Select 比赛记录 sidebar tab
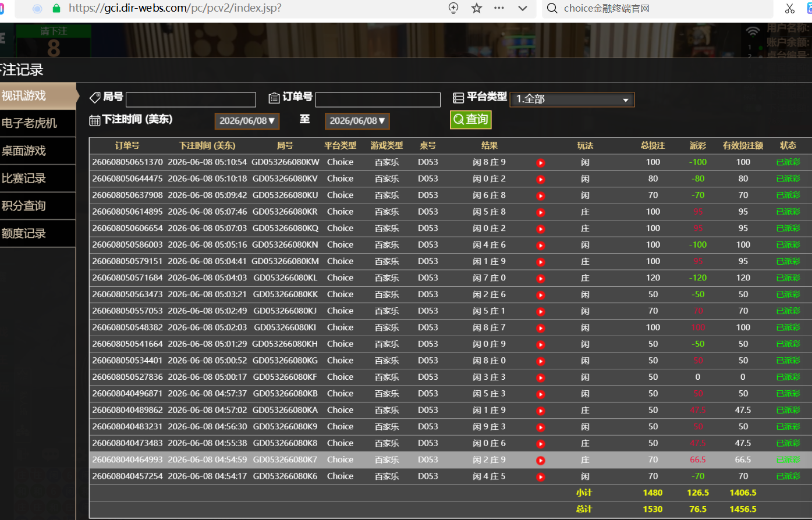Screen dimensions: 812x520 click(x=38, y=179)
